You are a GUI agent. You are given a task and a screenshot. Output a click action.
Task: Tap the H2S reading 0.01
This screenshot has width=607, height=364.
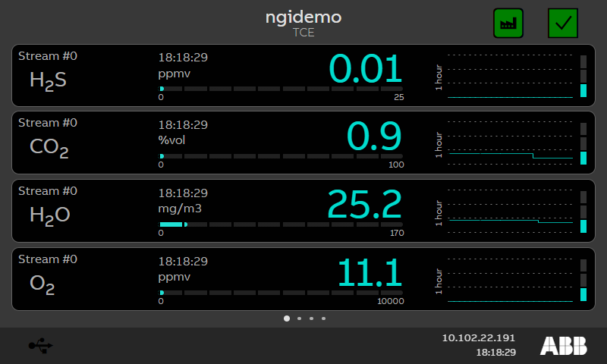365,69
